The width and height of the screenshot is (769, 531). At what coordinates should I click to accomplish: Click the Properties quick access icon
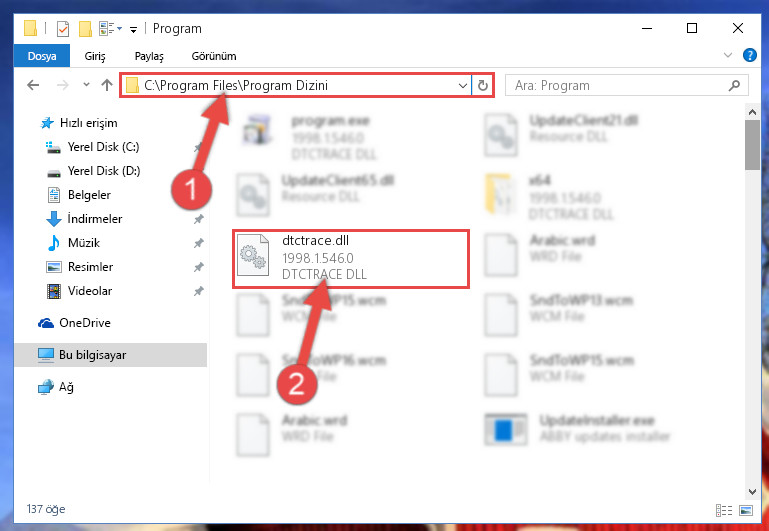pyautogui.click(x=63, y=29)
